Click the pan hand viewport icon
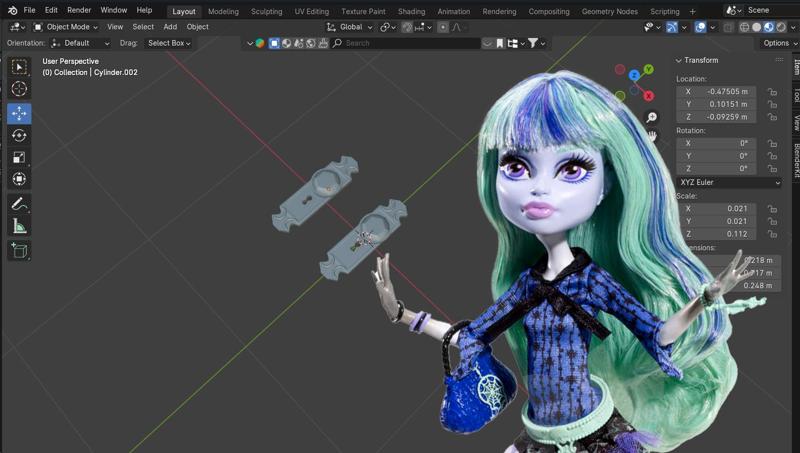This screenshot has height=453, width=800. pyautogui.click(x=652, y=136)
